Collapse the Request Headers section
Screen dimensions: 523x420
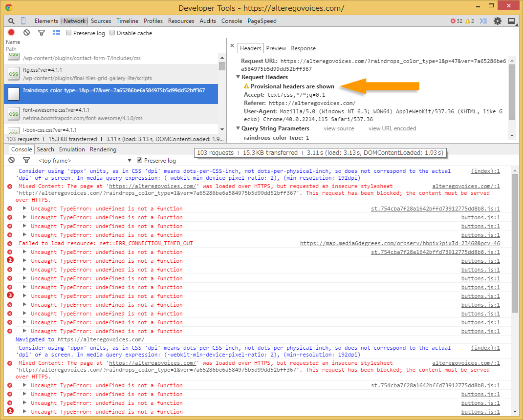coord(238,77)
